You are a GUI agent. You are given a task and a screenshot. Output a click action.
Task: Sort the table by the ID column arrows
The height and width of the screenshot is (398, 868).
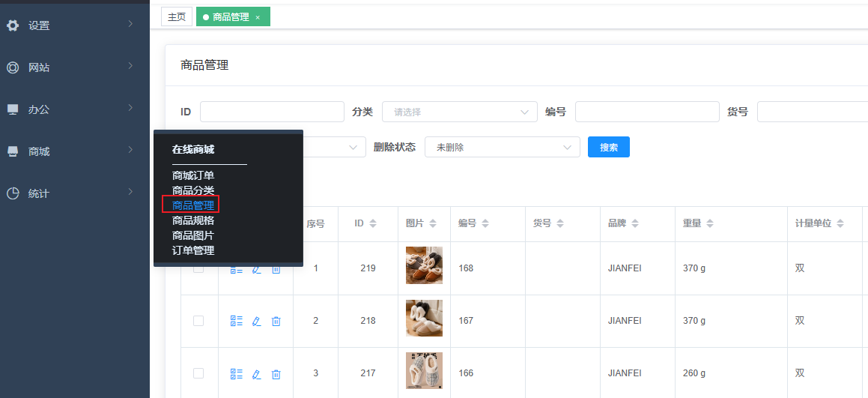(x=373, y=224)
